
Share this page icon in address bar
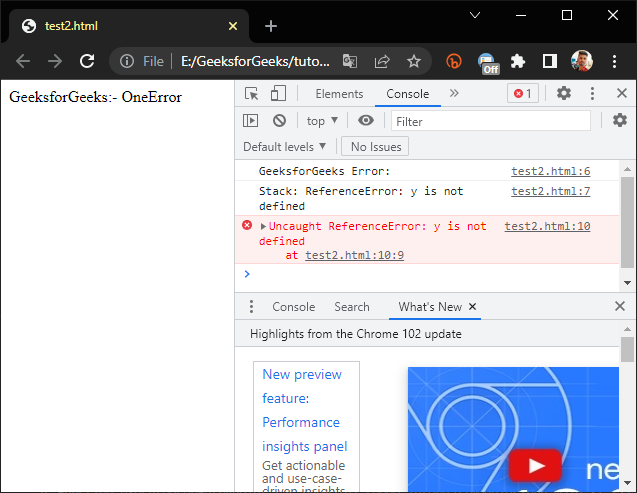(382, 61)
